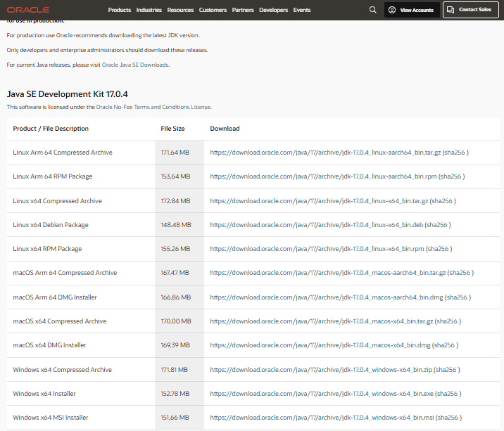Click the View Accounts button
Screen dimensions: 504x431
pyautogui.click(x=412, y=10)
